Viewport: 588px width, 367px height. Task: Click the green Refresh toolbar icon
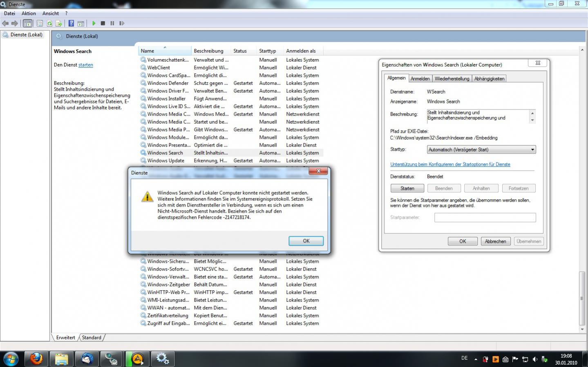[x=49, y=23]
